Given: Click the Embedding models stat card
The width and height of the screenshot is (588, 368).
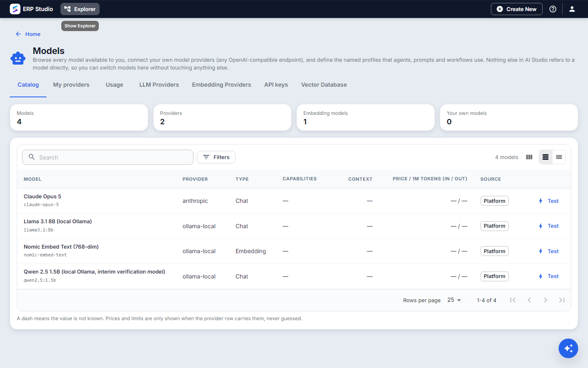Looking at the screenshot, I should (365, 117).
